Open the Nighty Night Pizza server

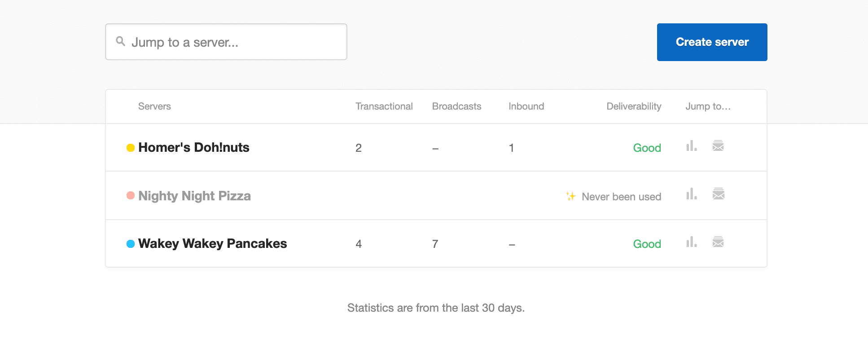point(194,196)
